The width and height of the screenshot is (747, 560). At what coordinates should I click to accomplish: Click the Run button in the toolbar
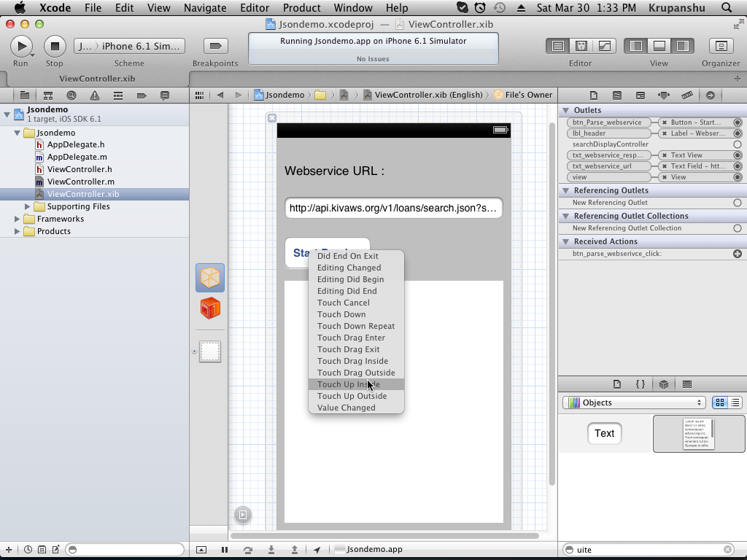[x=21, y=46]
